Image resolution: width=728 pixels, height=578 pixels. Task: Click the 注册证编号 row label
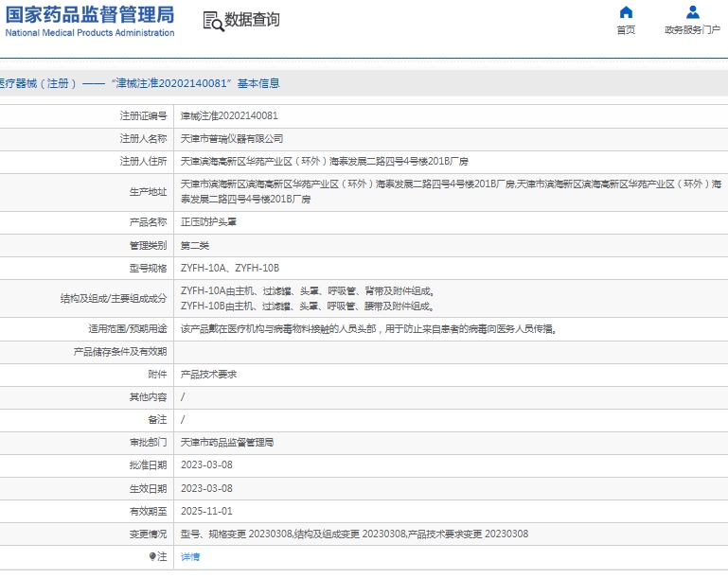point(143,116)
